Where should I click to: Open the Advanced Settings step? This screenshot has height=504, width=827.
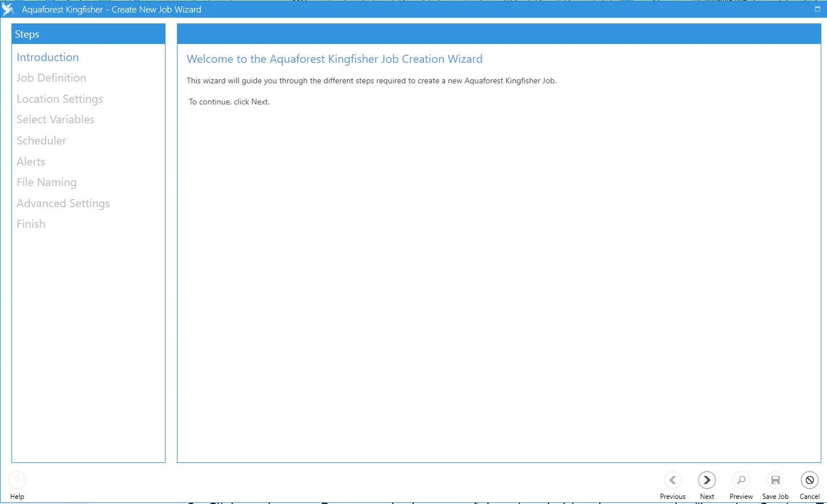coord(63,203)
